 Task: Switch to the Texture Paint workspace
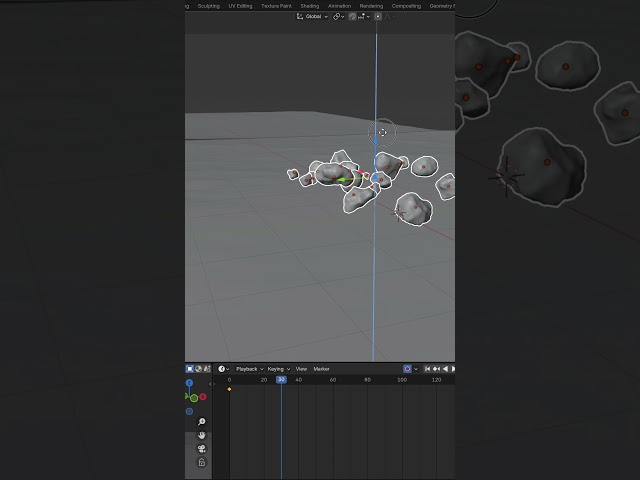click(276, 6)
